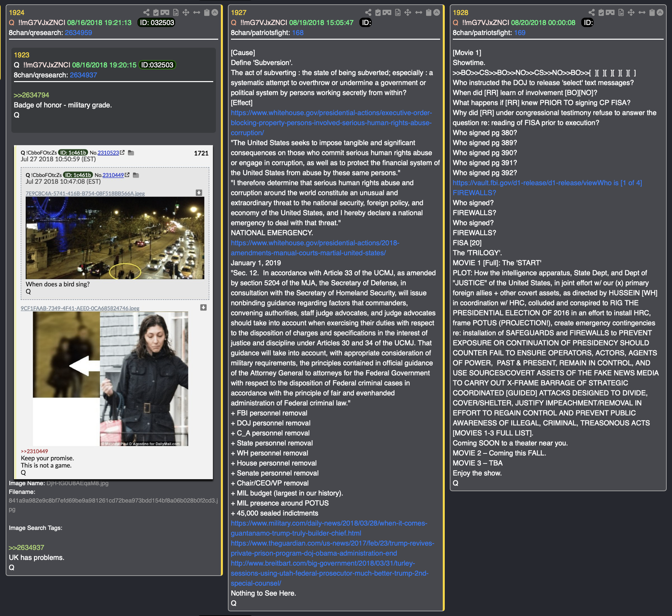Click the 'Badge of honor - military grade.' line

point(63,105)
